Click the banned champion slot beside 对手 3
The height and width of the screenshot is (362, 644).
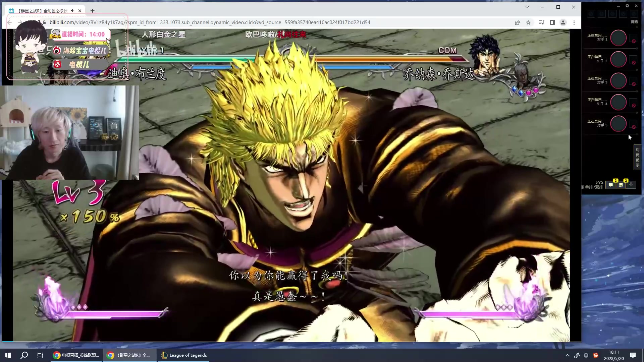tap(633, 81)
